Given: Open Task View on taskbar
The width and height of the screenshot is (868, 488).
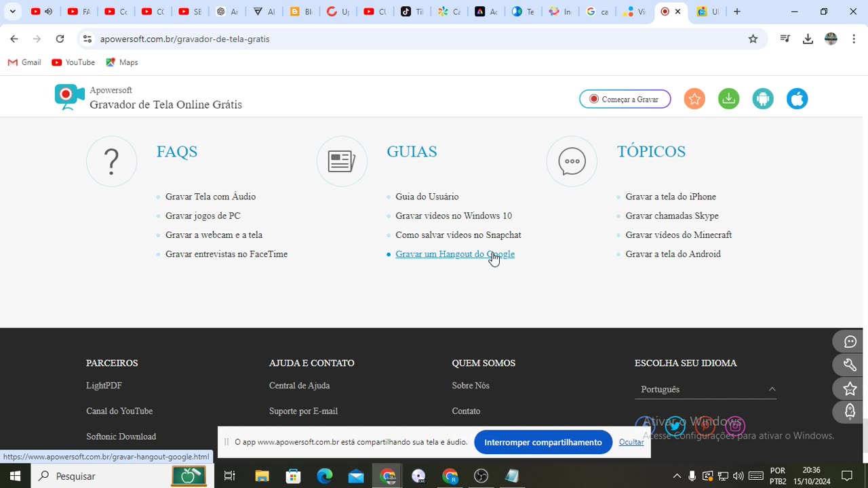Looking at the screenshot, I should pos(230,476).
